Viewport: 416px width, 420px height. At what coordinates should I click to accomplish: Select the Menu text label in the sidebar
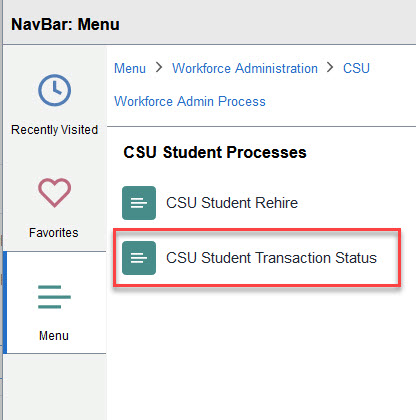54,336
